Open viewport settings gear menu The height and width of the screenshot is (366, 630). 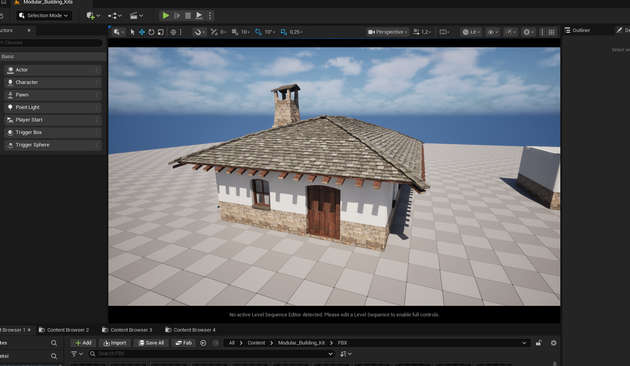tap(528, 32)
